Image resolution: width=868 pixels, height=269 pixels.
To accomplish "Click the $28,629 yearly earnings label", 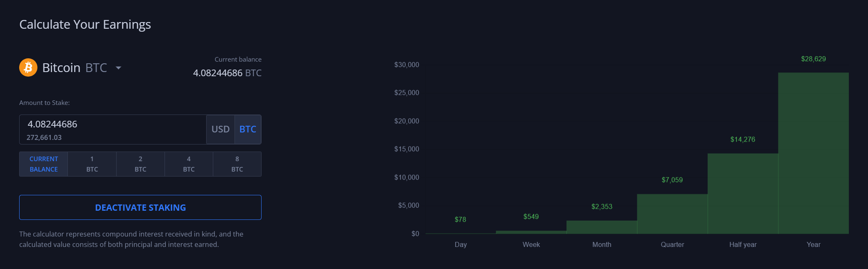I will [x=813, y=59].
